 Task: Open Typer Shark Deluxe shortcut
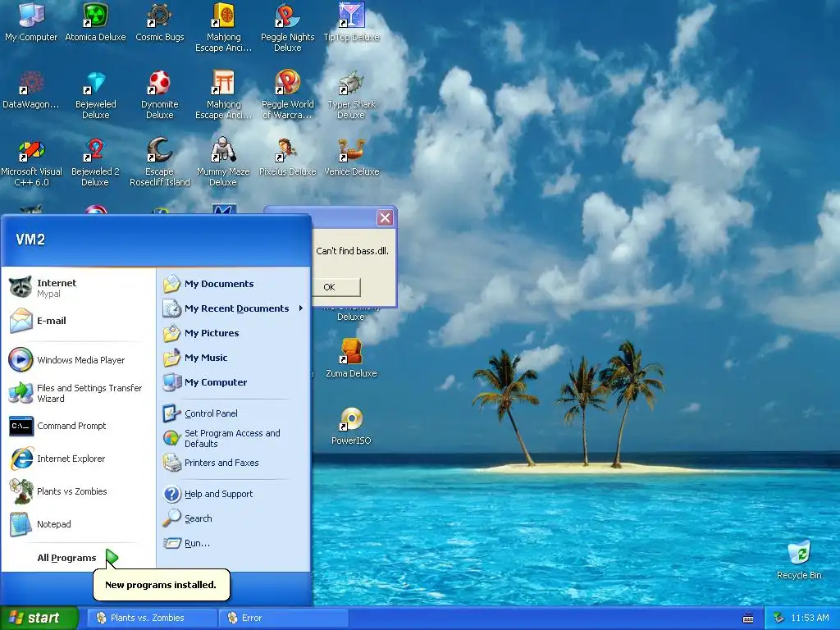click(351, 95)
